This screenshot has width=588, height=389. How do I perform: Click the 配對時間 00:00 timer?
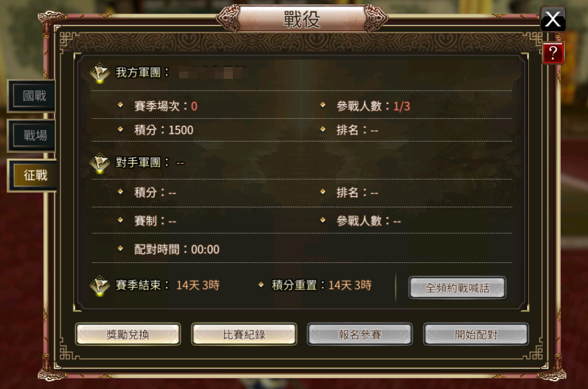[177, 249]
